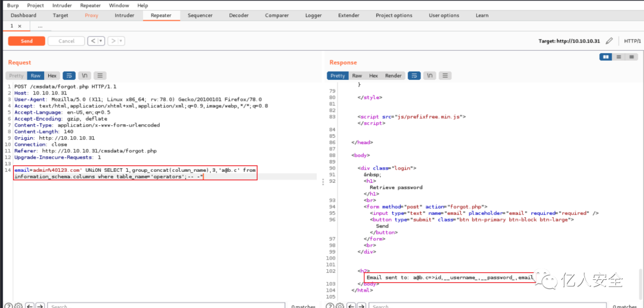Go to previous match in Response search
Screen dimensions: 644x308
coord(351,306)
